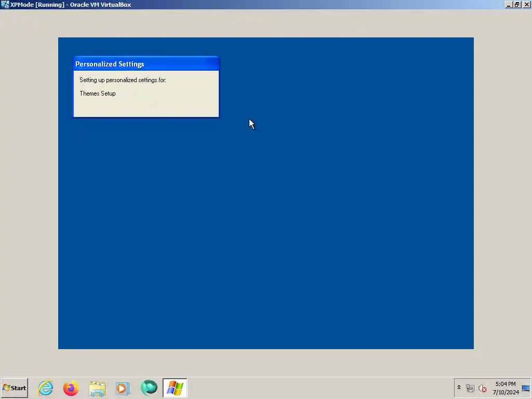Open Windows Explorer folder icon
This screenshot has width=532, height=399.
pyautogui.click(x=97, y=388)
